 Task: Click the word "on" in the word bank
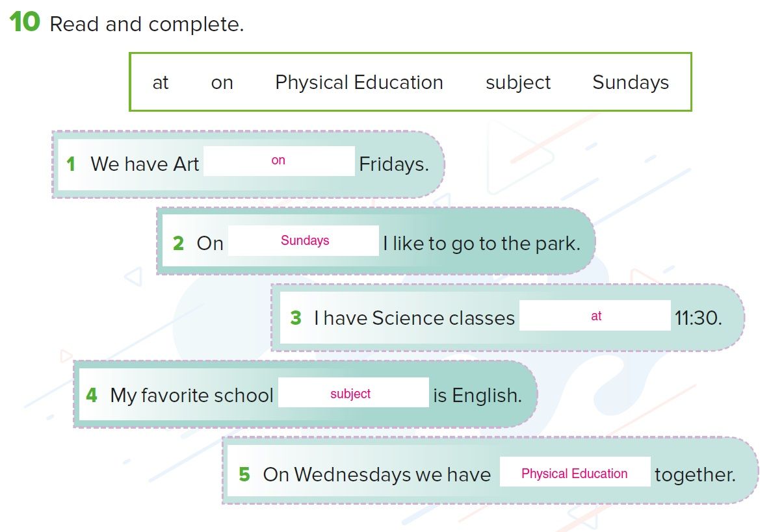coord(222,83)
